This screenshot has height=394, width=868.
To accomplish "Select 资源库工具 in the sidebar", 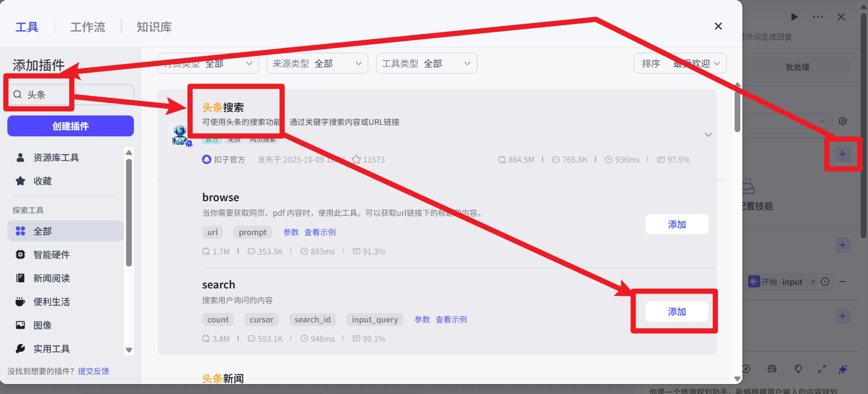I will pos(65,157).
